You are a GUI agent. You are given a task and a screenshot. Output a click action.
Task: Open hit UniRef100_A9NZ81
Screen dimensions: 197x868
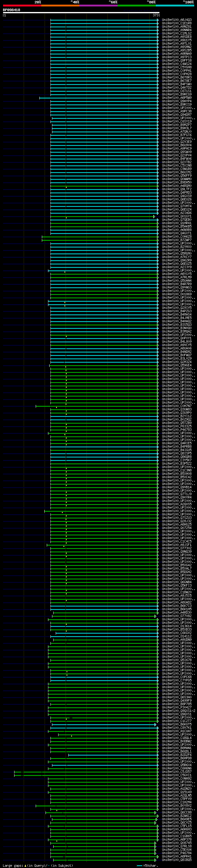(177, 26)
